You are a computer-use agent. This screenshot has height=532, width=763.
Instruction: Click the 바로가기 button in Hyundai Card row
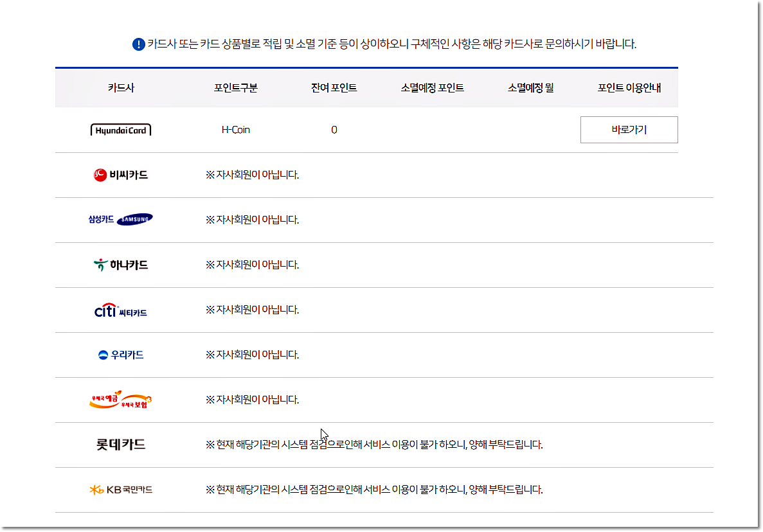(x=629, y=130)
